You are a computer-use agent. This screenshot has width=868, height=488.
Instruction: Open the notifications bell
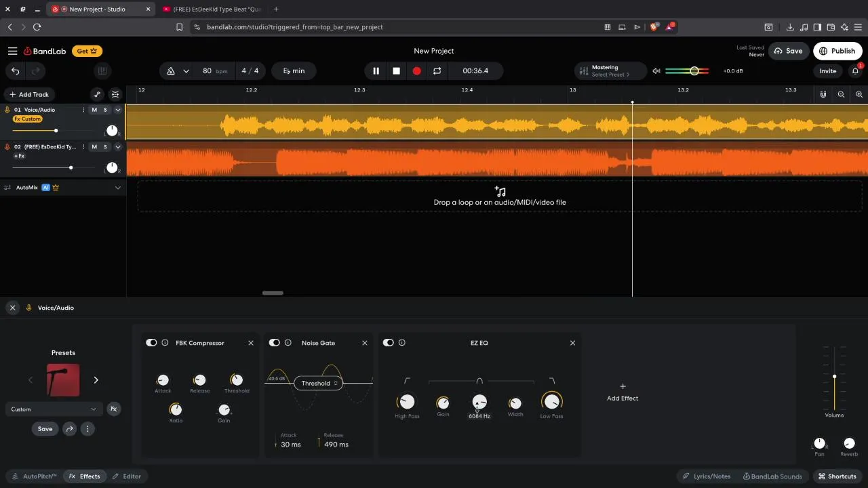click(855, 70)
